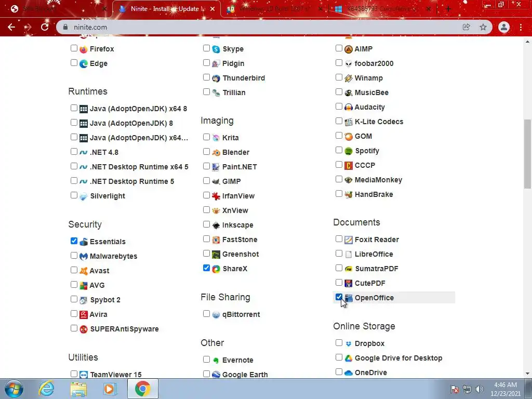This screenshot has height=399, width=532.
Task: Uncheck the OpenOffice checkbox
Action: [339, 297]
